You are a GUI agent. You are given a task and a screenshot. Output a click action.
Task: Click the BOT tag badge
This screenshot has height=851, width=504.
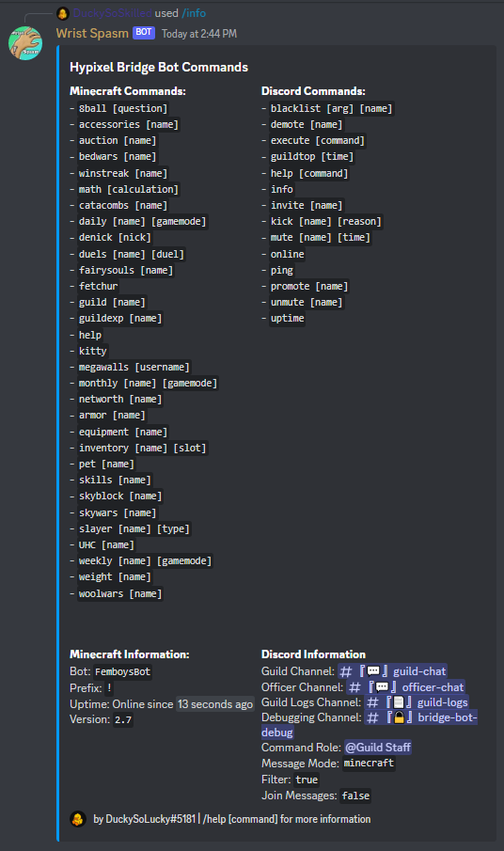pyautogui.click(x=144, y=33)
